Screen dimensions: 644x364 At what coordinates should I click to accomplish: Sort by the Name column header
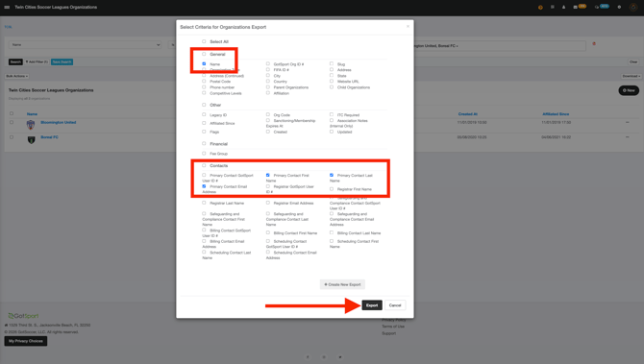[x=32, y=114]
